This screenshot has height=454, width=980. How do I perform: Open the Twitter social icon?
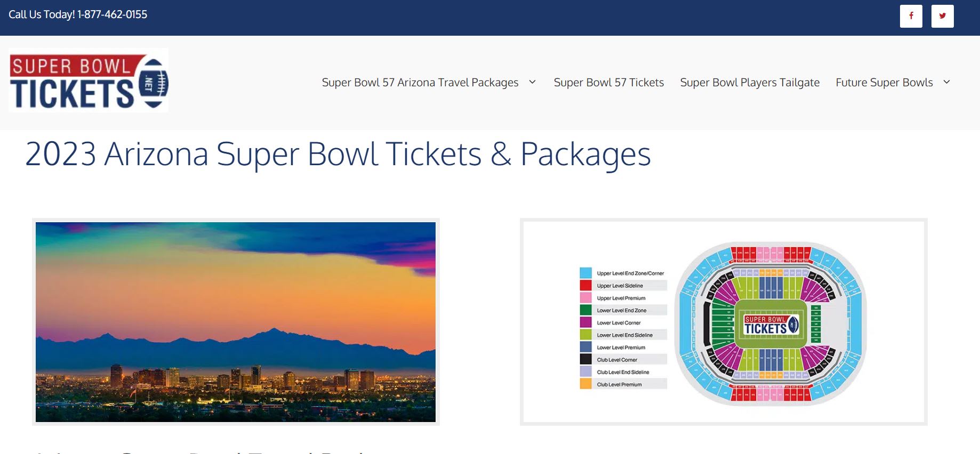[x=942, y=16]
